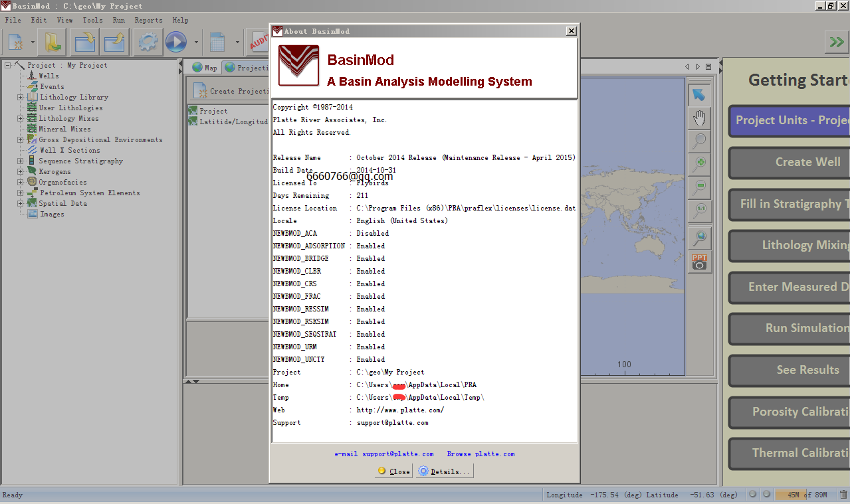Click the Project Units getting started button

pyautogui.click(x=790, y=120)
